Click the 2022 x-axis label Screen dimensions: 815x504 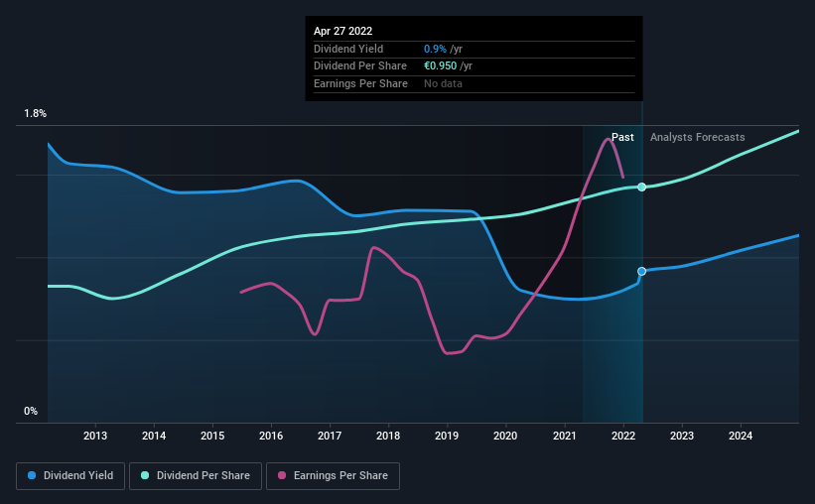pos(623,436)
